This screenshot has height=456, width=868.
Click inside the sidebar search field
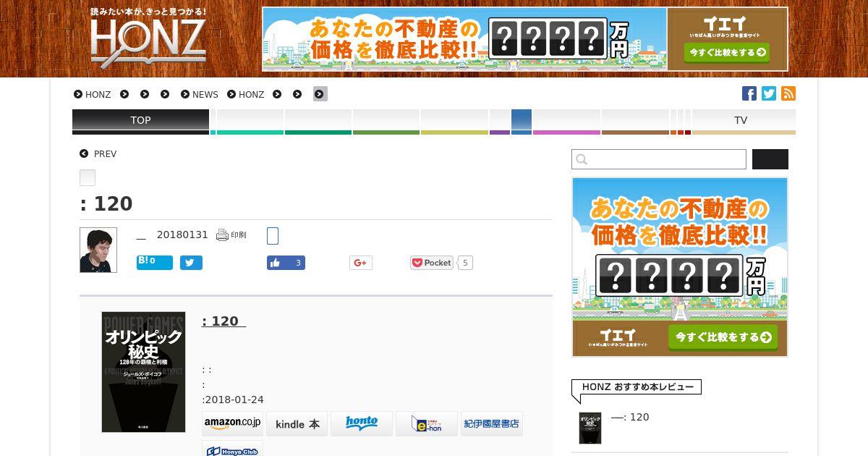[659, 159]
